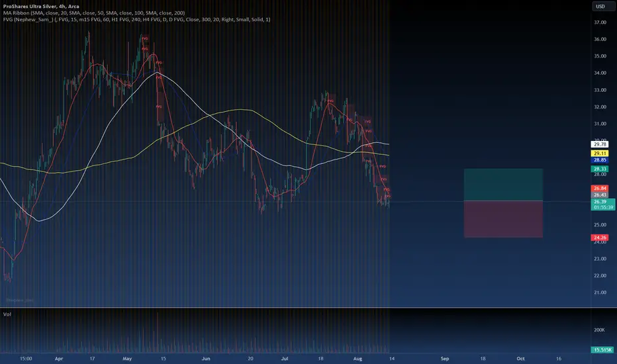This screenshot has width=617, height=364.
Task: Click the 23.00 price scale tick
Action: click(x=600, y=259)
